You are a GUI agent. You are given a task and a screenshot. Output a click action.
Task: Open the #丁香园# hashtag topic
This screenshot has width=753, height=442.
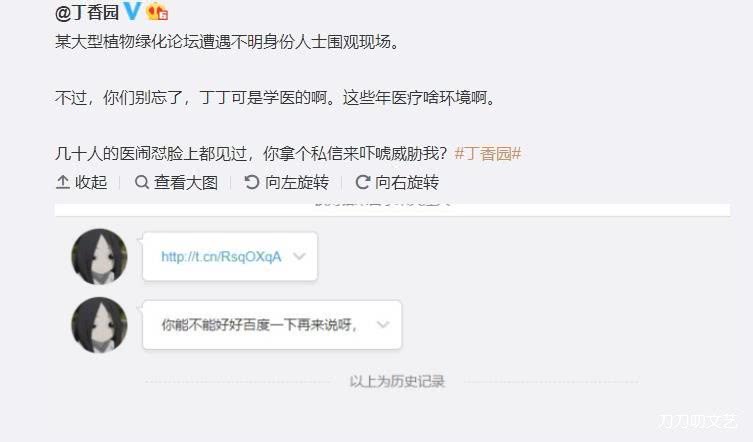coord(487,154)
